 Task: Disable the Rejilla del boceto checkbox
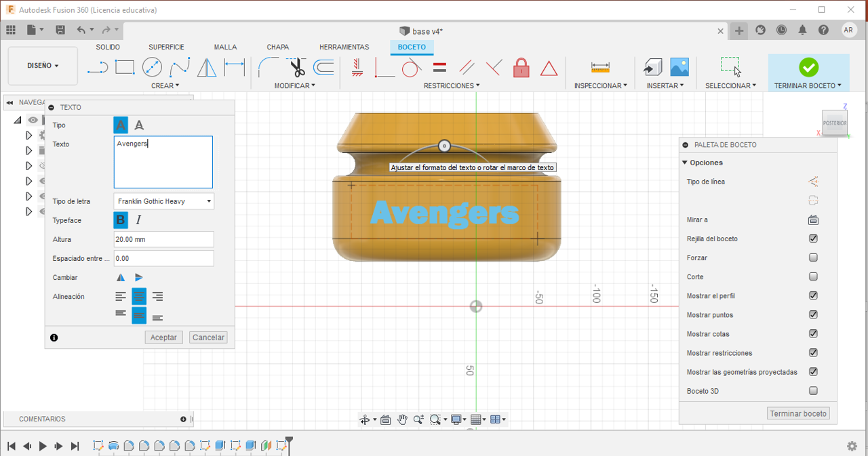(813, 239)
